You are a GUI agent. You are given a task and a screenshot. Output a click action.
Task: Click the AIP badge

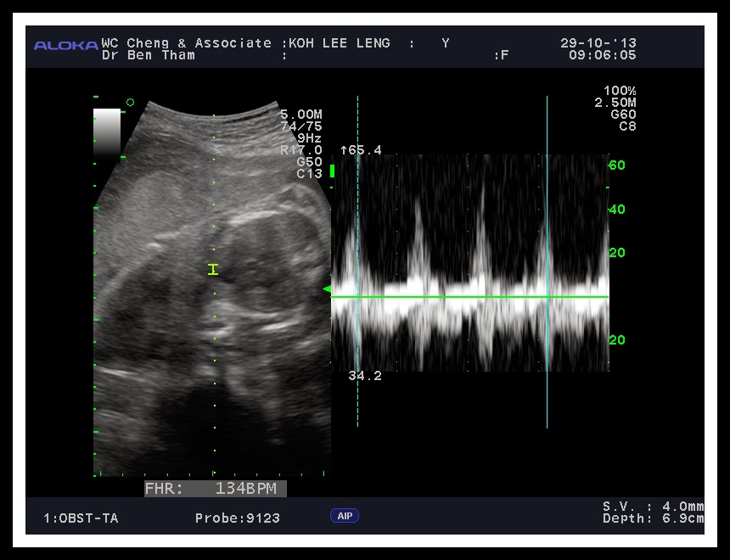(345, 516)
